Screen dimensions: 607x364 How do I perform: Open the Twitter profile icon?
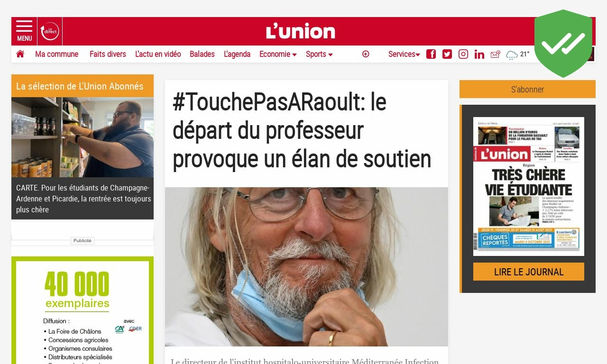[x=447, y=54]
